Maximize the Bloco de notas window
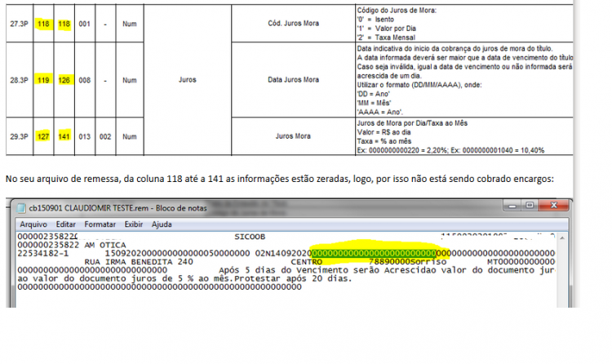Screen dimensions: 612x364 (530, 205)
